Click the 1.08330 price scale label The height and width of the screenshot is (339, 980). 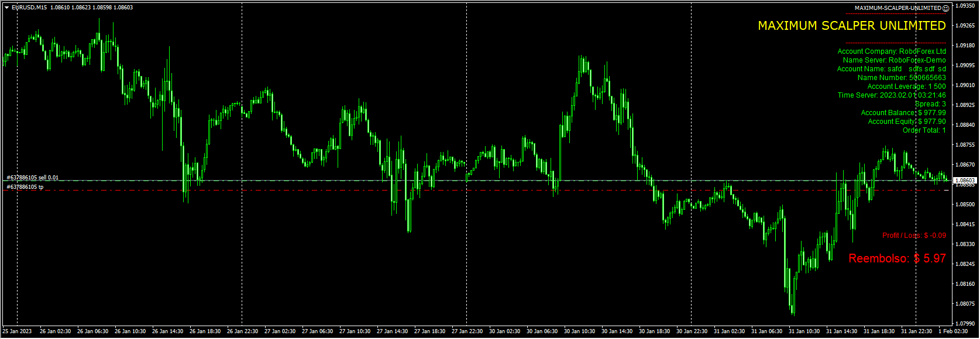pyautogui.click(x=965, y=244)
